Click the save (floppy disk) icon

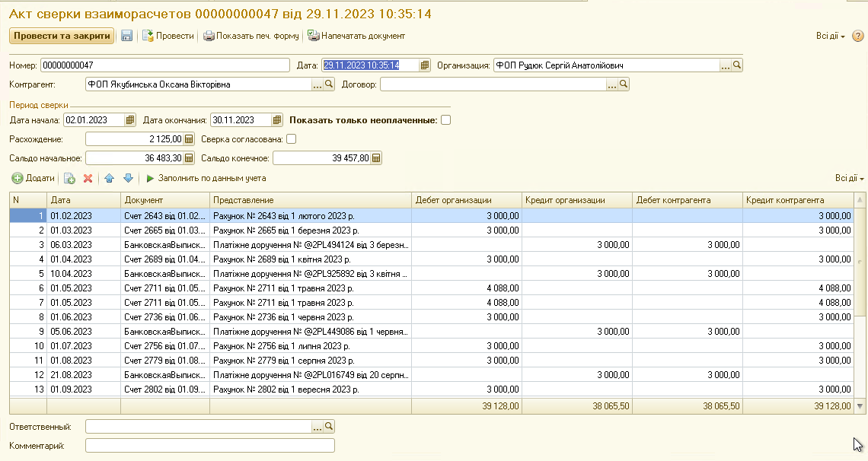[126, 36]
